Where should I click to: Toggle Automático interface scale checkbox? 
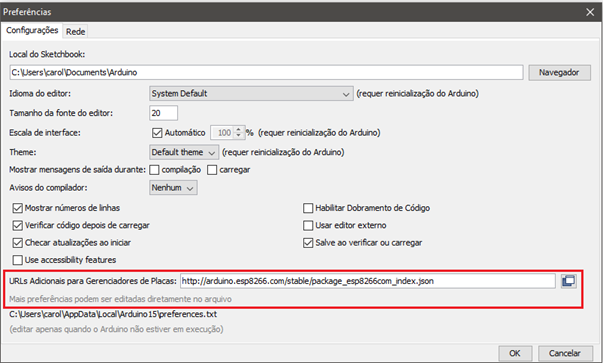[x=157, y=133]
